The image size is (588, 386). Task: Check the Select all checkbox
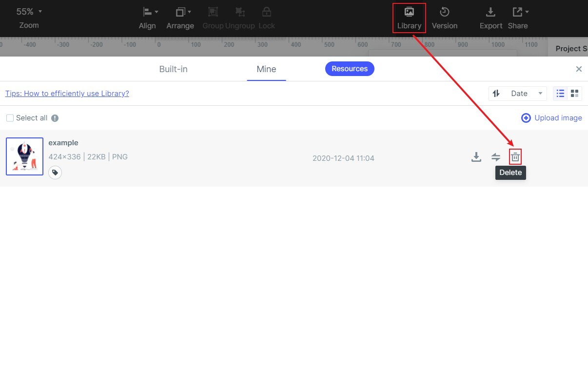click(10, 118)
